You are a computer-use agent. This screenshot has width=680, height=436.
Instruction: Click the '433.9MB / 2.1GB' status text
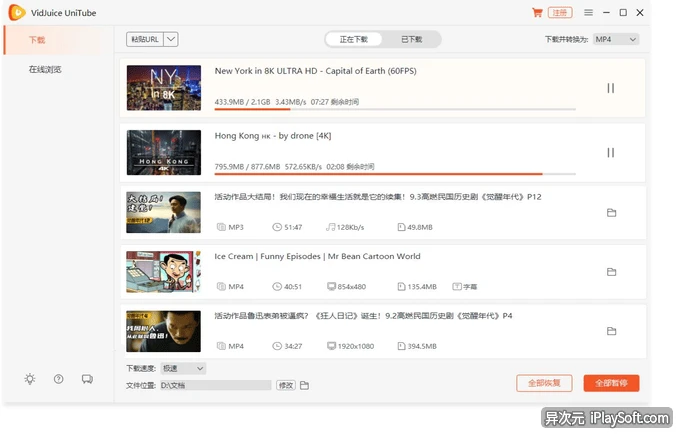point(242,102)
